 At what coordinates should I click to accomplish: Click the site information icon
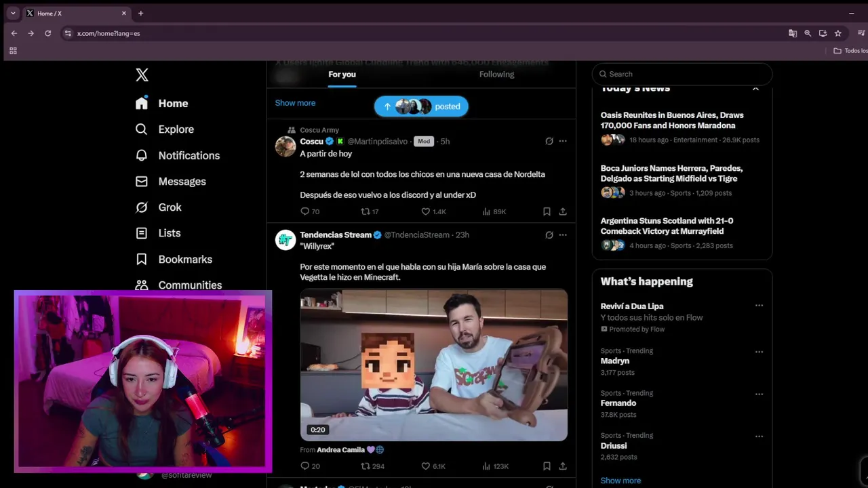[67, 33]
